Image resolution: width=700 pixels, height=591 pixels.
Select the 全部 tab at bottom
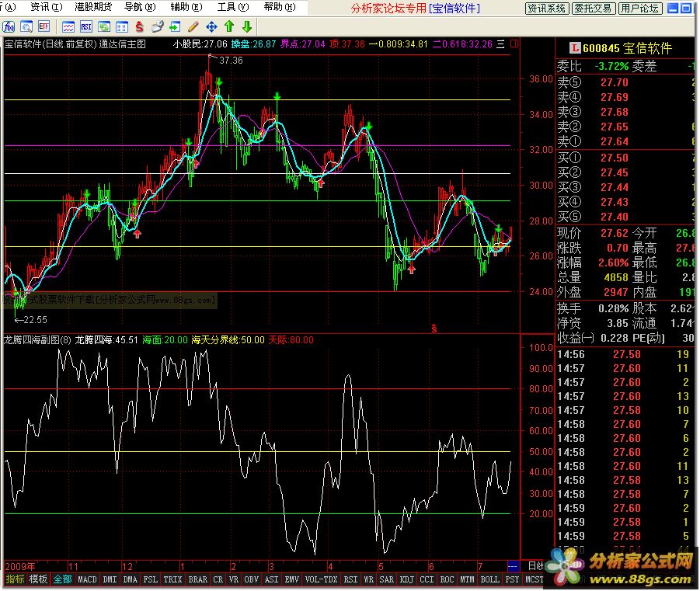tap(62, 579)
